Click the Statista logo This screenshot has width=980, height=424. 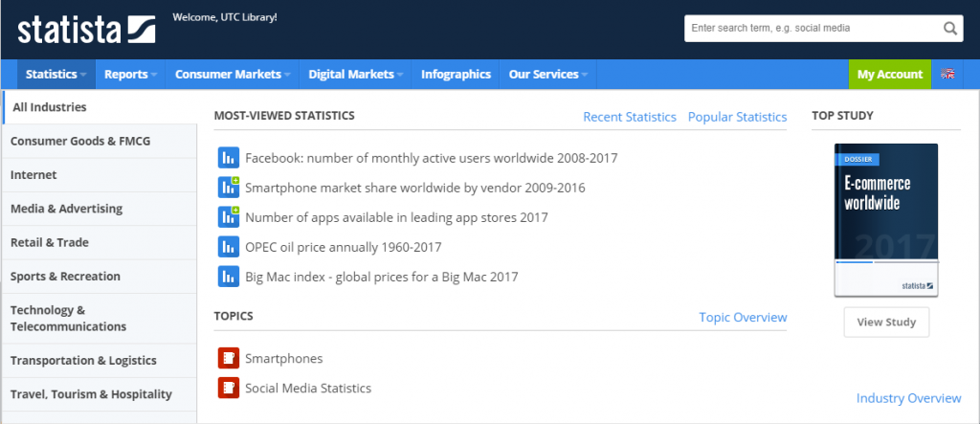86,29
